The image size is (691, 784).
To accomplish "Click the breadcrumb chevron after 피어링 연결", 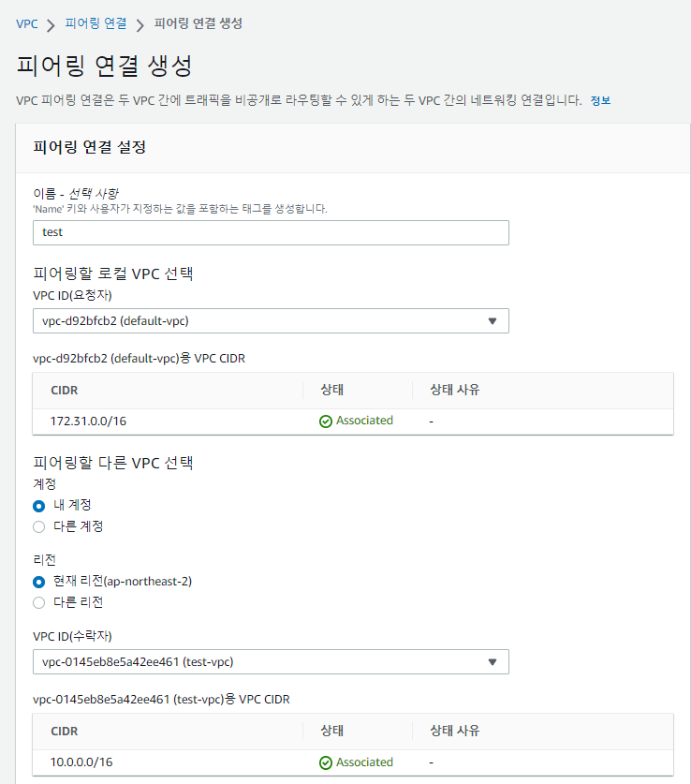I will coord(140,24).
